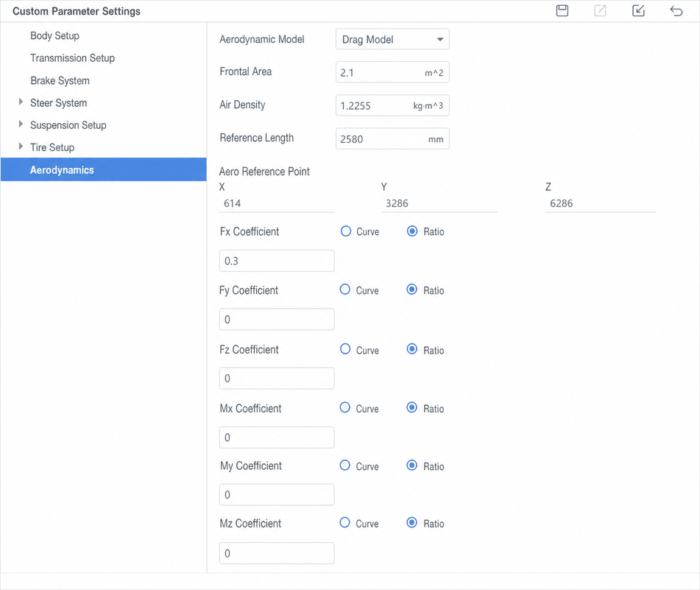700x590 pixels.
Task: Click the Aero Reference Point Z field
Action: point(601,203)
